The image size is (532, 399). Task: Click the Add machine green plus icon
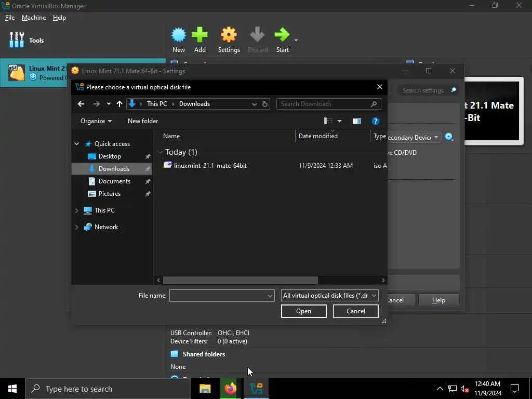coord(200,35)
